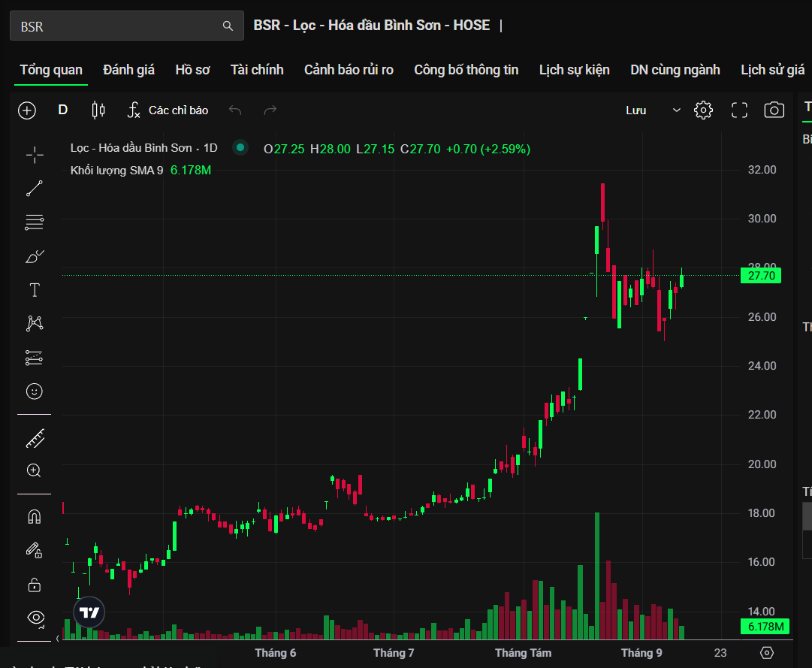Collapse the left drawing toolbar arrow
This screenshot has height=668, width=812.
58,639
